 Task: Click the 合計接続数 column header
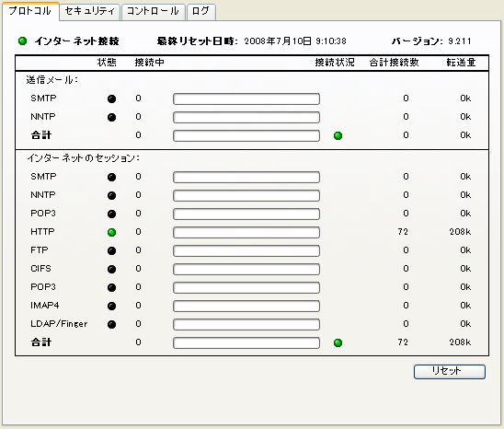[x=394, y=62]
